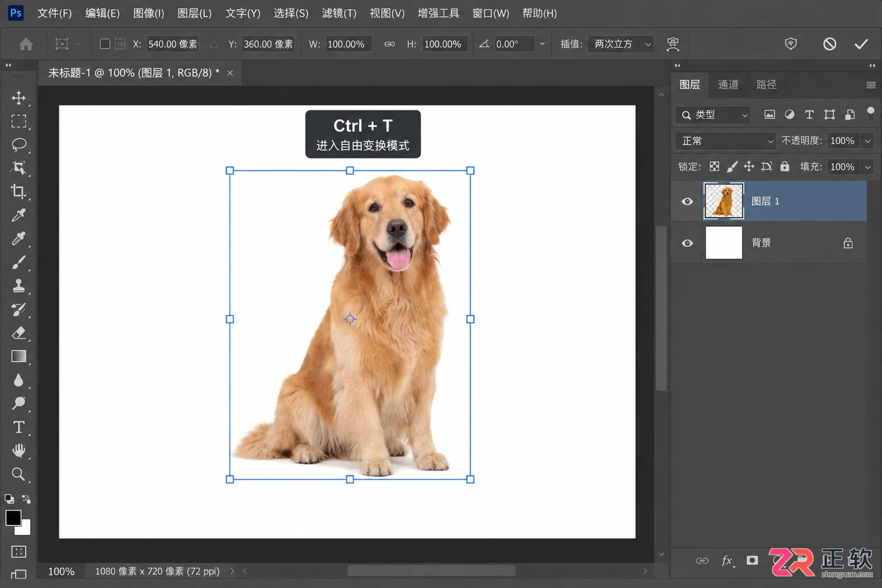
Task: Expand the 不透明度 opacity slider dropdown
Action: [867, 141]
